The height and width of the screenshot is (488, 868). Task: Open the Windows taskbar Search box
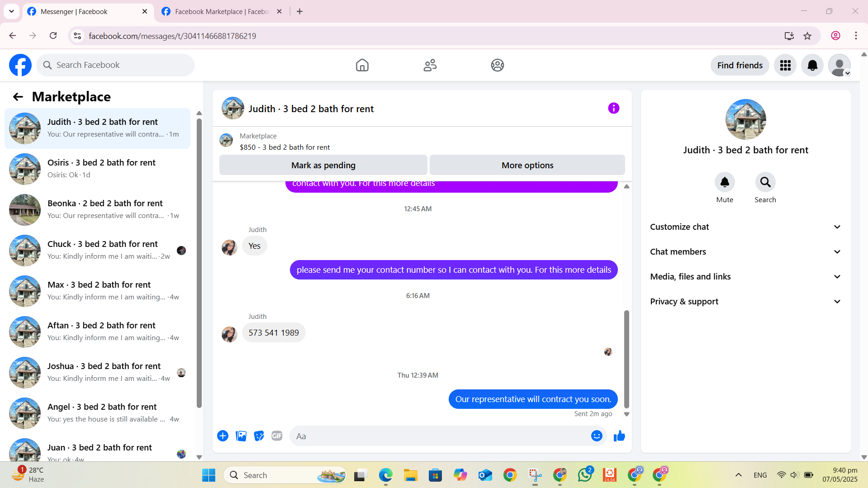[285, 475]
